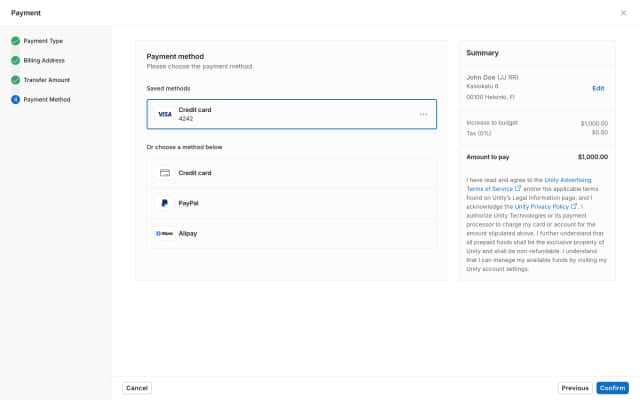Click the Amount to pay $1,000.00 value
640x400 pixels.
coord(593,157)
